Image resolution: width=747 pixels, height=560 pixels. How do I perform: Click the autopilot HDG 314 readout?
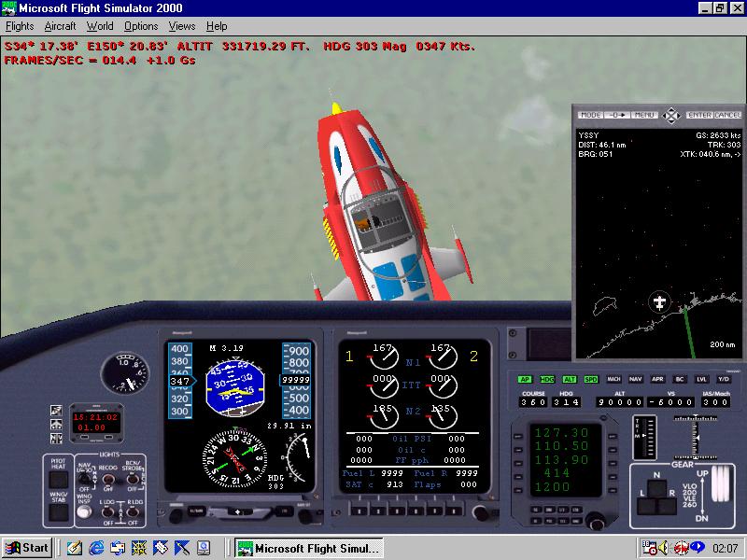566,402
